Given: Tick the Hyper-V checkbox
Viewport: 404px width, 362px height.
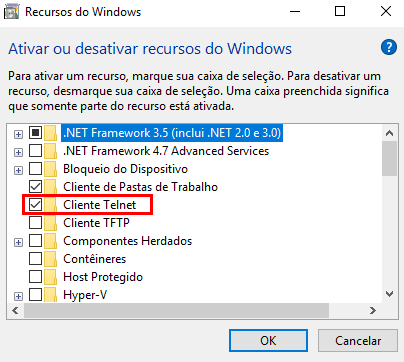Looking at the screenshot, I should coord(35,295).
